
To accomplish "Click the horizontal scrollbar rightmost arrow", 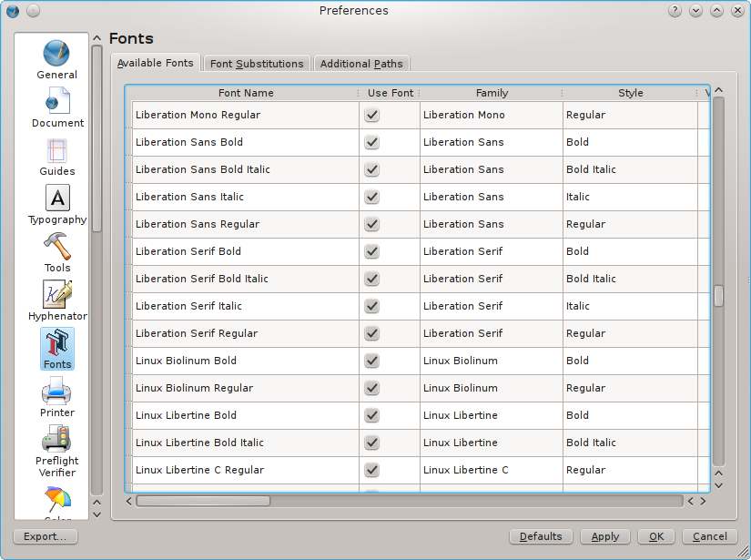I will coord(703,501).
